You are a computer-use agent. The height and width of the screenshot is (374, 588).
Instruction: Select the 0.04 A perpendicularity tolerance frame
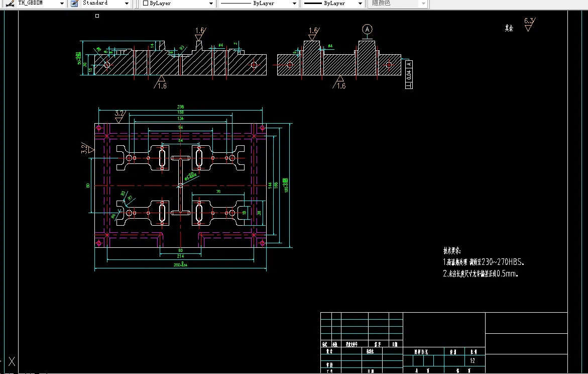pos(409,74)
